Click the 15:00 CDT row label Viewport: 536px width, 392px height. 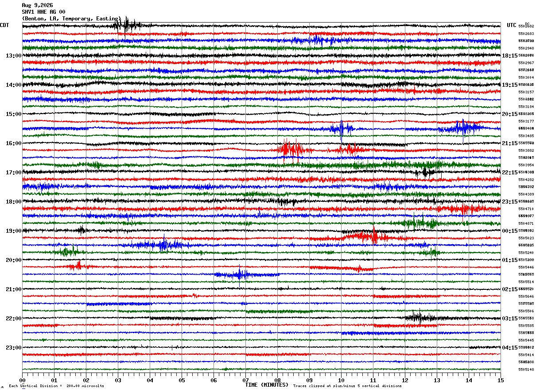coord(14,114)
